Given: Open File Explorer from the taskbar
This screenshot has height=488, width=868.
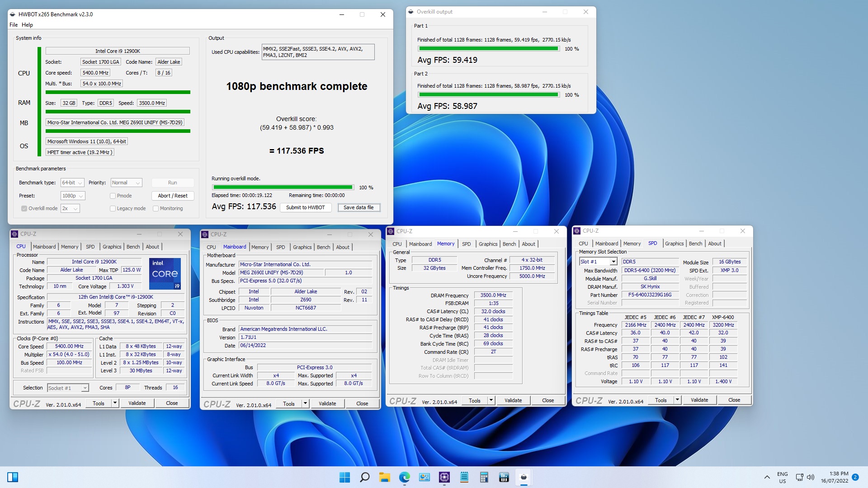Looking at the screenshot, I should [384, 477].
